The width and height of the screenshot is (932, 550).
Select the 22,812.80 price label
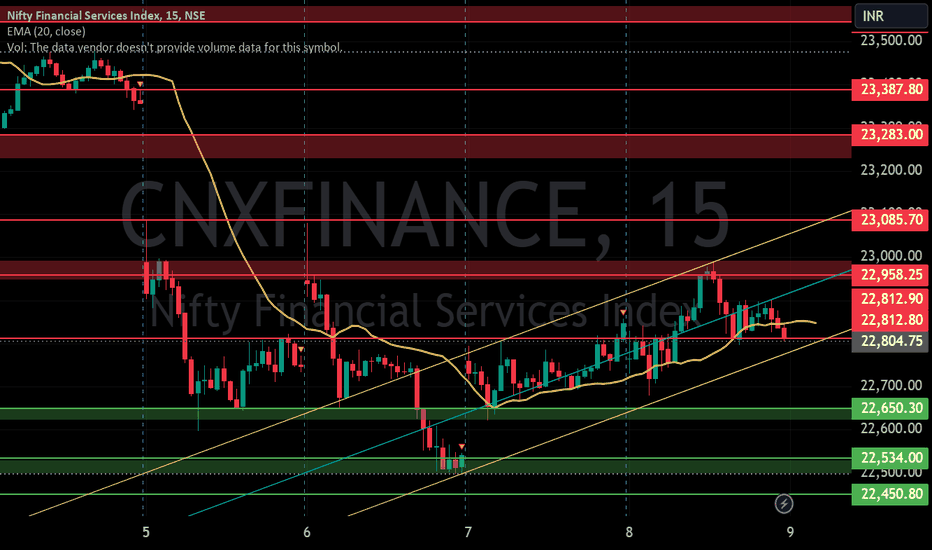[x=890, y=320]
